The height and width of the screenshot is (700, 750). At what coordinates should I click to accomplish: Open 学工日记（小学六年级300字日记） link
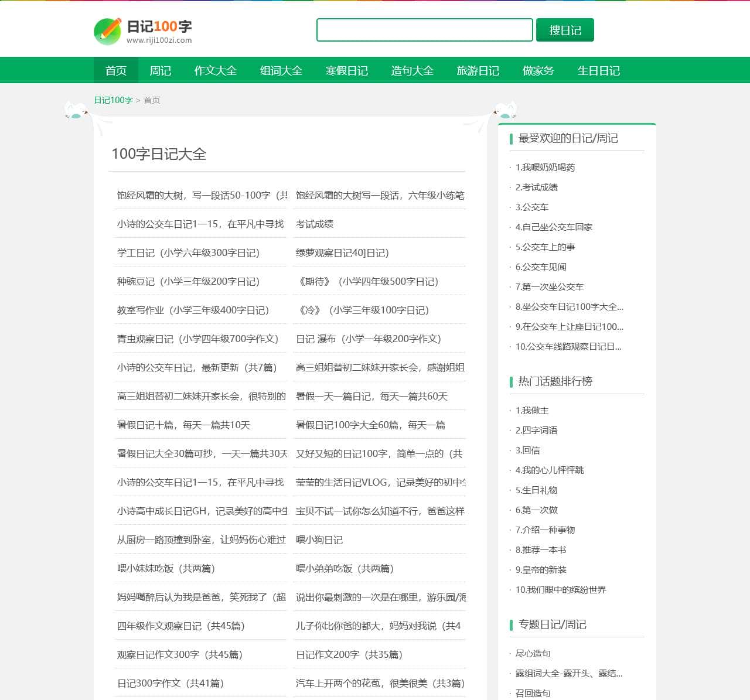(188, 252)
